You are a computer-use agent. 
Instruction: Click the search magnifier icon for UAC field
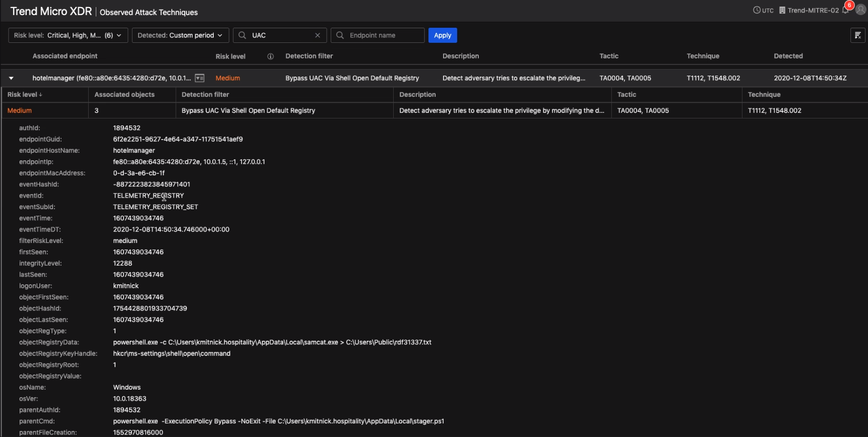[242, 35]
